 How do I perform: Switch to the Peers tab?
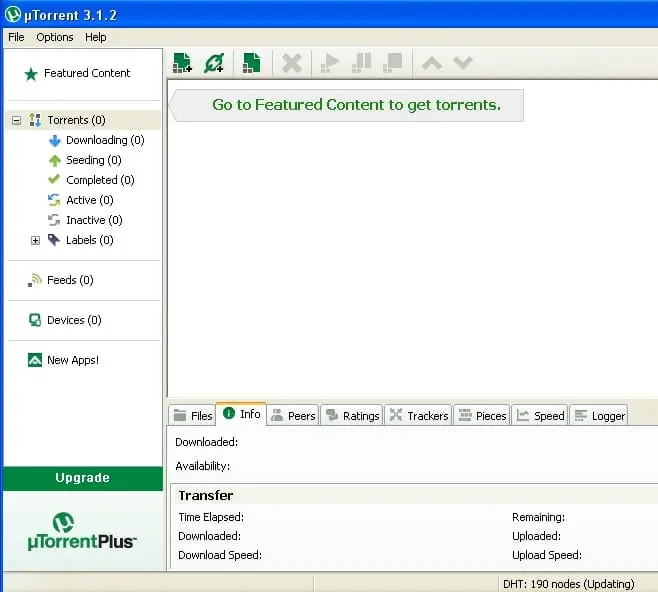293,415
